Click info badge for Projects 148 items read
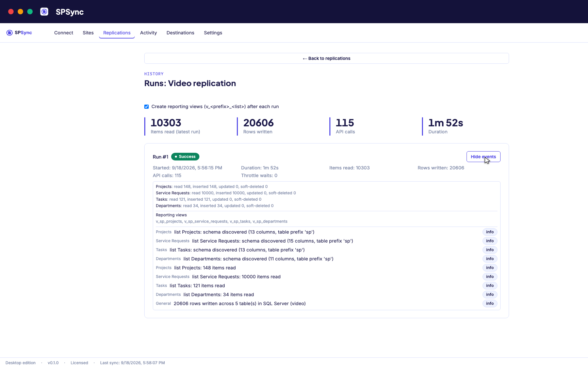The image size is (588, 368). pyautogui.click(x=490, y=268)
